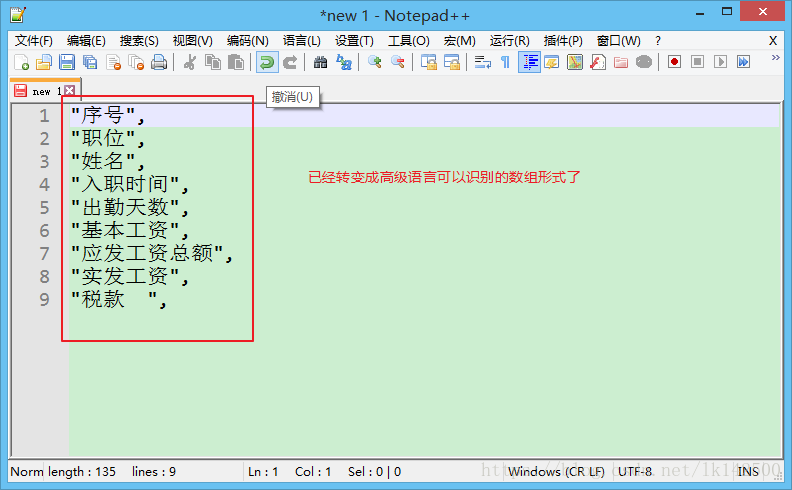Image resolution: width=792 pixels, height=490 pixels.
Task: Click the Zoom Out icon
Action: tap(398, 62)
